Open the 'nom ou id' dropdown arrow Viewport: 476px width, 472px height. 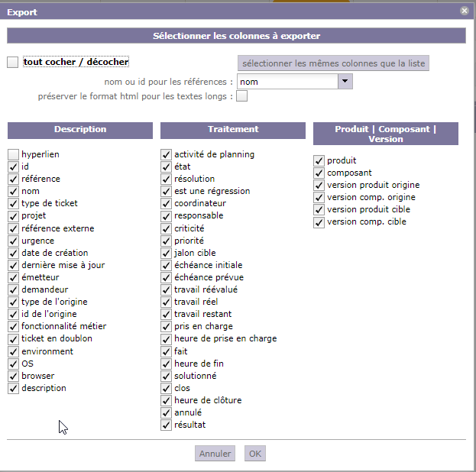pos(345,82)
